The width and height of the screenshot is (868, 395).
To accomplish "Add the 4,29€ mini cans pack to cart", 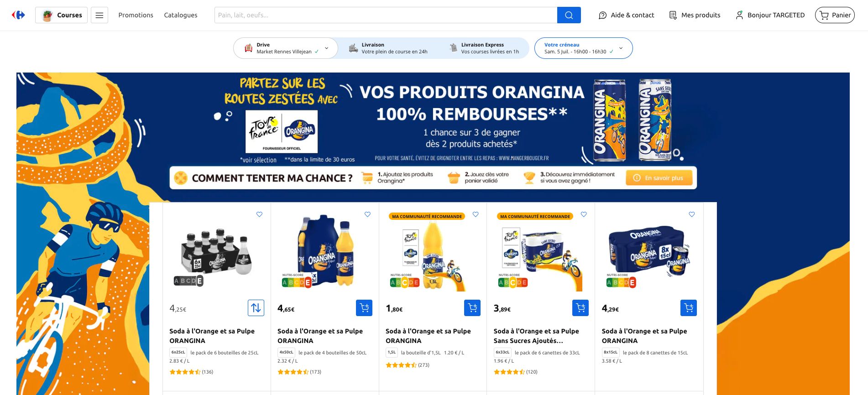I will (689, 308).
